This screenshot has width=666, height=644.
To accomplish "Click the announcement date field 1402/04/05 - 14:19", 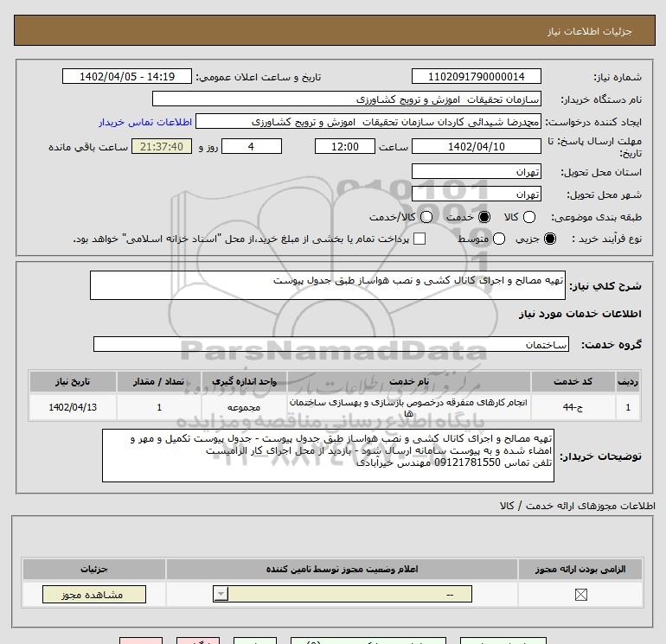I will 127,76.
